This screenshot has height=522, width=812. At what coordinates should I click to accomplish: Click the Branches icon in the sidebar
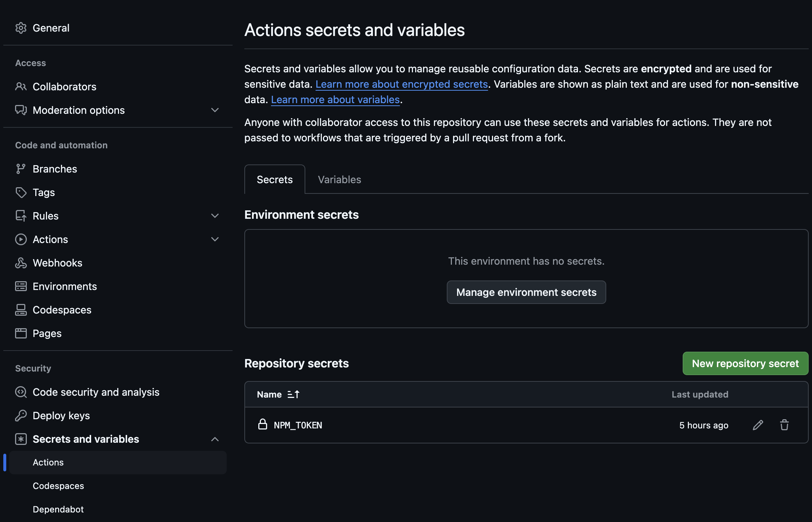coord(21,168)
